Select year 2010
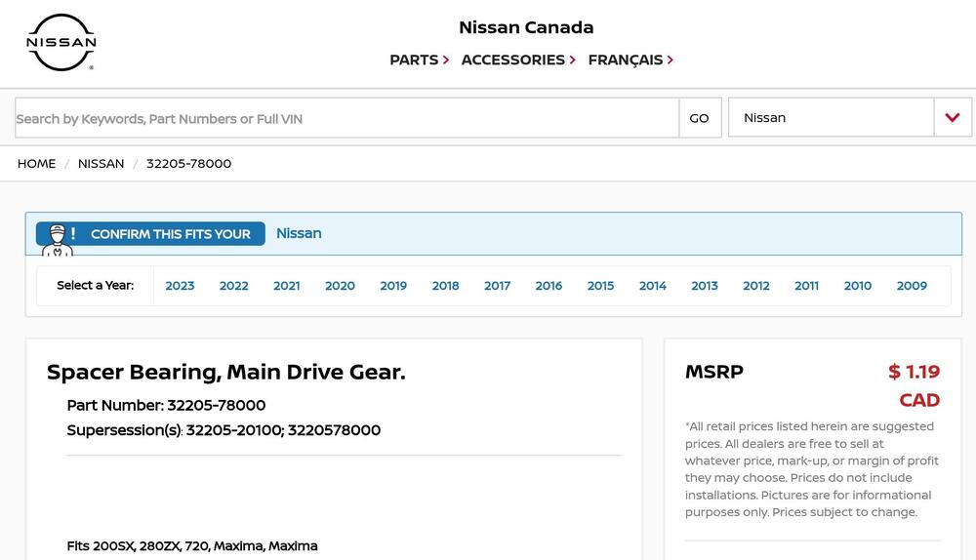 (x=858, y=286)
